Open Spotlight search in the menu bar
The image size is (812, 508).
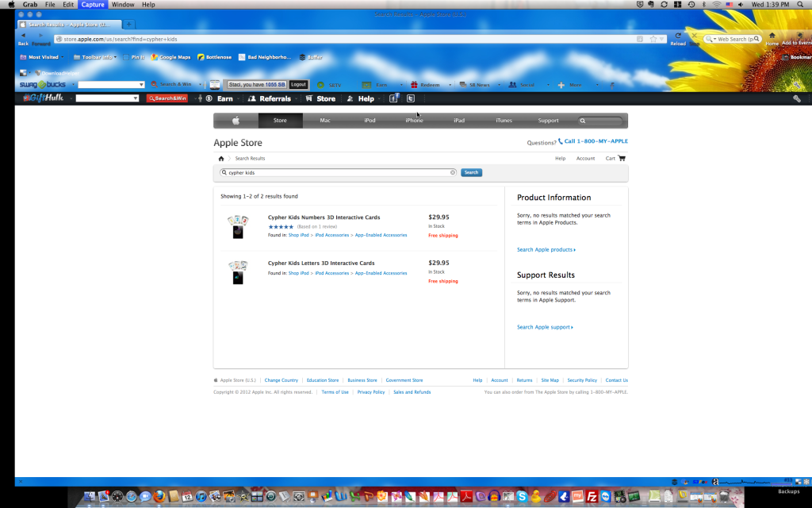tap(801, 4)
